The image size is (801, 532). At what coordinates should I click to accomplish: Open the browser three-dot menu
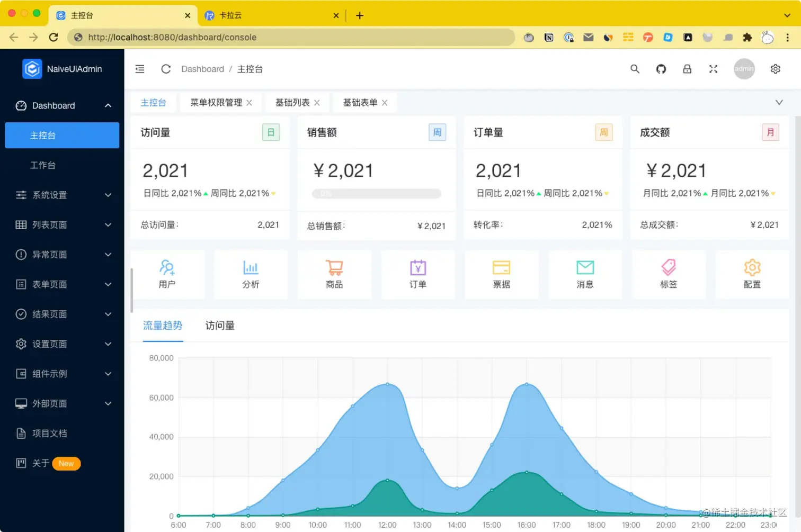pos(788,37)
